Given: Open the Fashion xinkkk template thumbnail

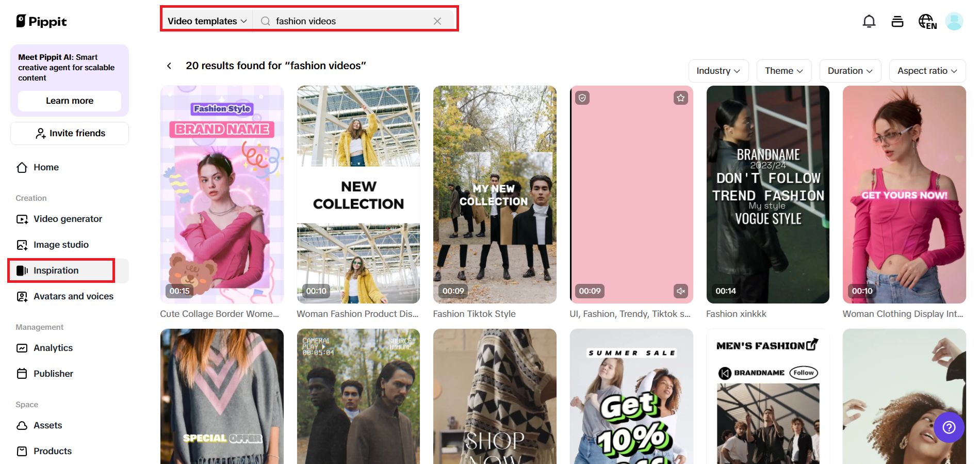Looking at the screenshot, I should [x=767, y=195].
